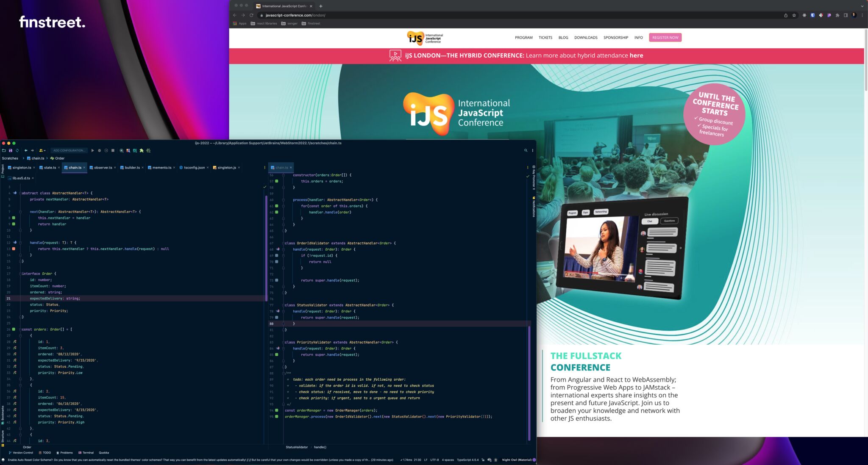Open the Chrome side panel icon
This screenshot has width=868, height=465.
846,15
